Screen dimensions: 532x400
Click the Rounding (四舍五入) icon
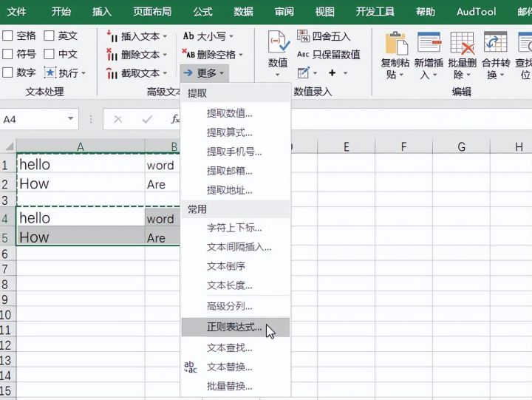[304, 35]
